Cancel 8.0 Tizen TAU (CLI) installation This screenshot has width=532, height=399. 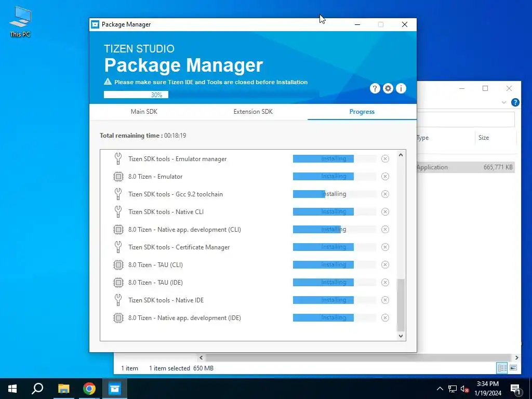coord(385,264)
